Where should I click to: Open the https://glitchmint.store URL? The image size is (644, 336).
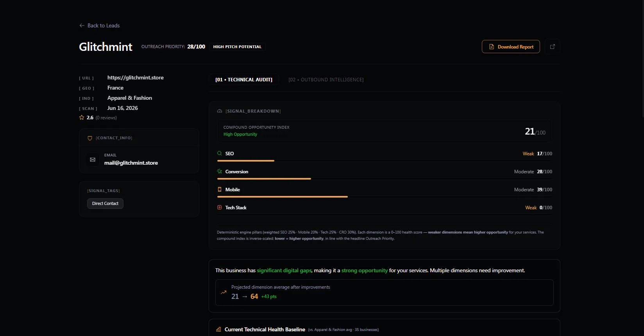coord(136,77)
